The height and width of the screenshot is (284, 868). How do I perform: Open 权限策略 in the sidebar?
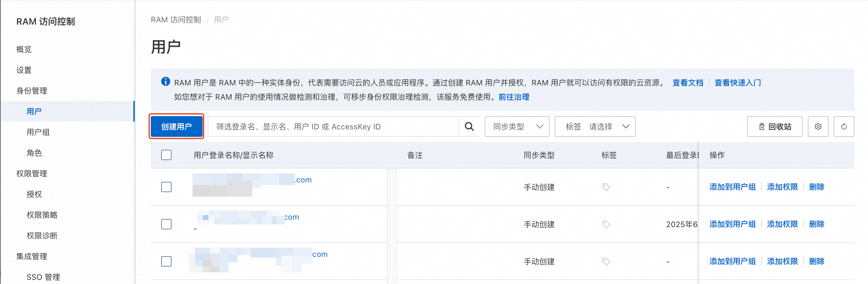(x=42, y=215)
